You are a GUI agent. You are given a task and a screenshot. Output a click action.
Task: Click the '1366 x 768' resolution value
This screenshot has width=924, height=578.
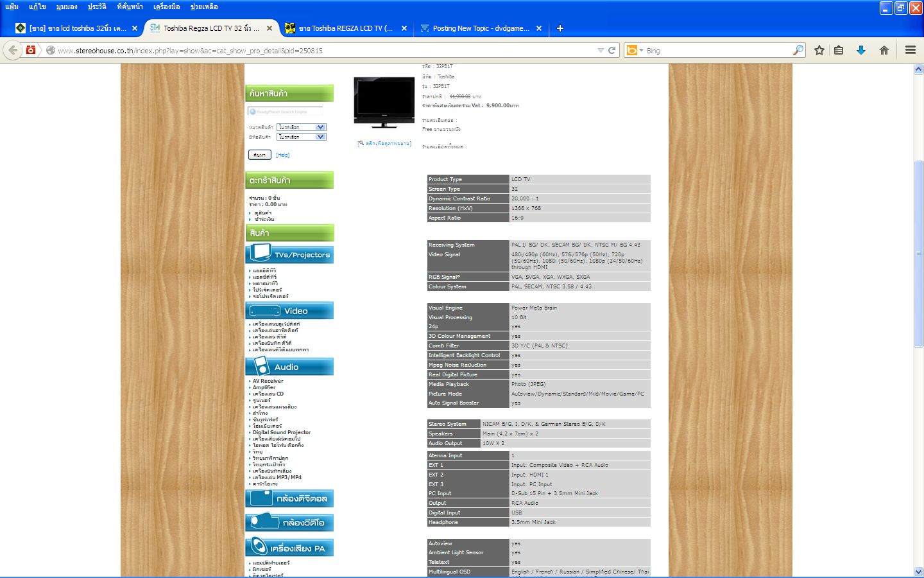pyautogui.click(x=526, y=208)
